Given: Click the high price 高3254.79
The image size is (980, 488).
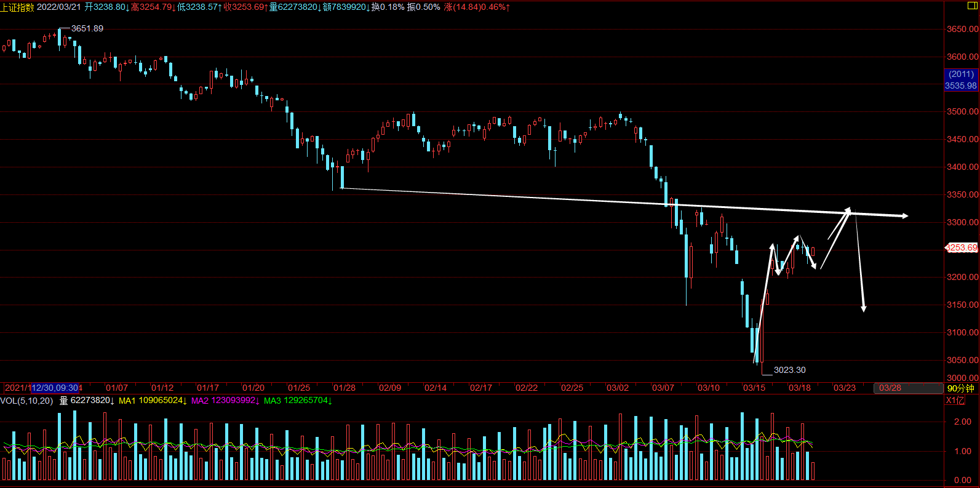Looking at the screenshot, I should point(153,7).
